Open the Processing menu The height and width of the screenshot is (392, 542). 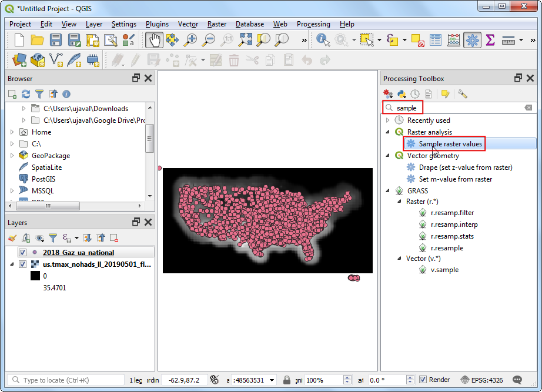(313, 24)
